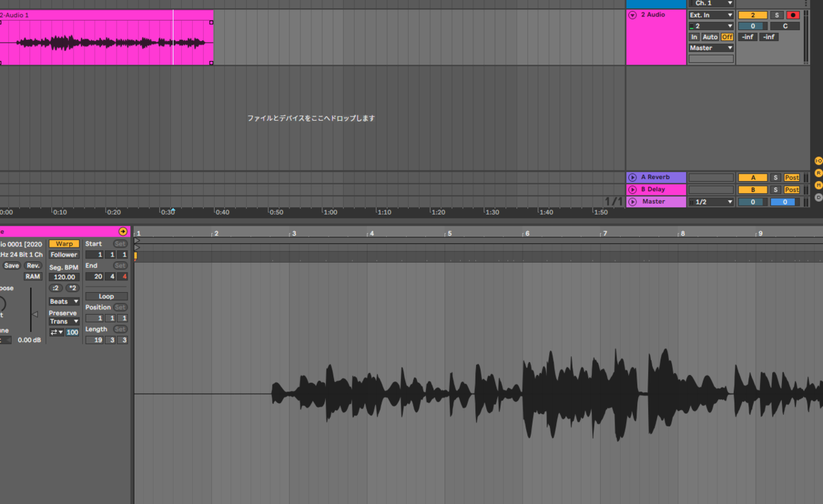
Task: Click the End bar value 20
Action: [x=95, y=276]
